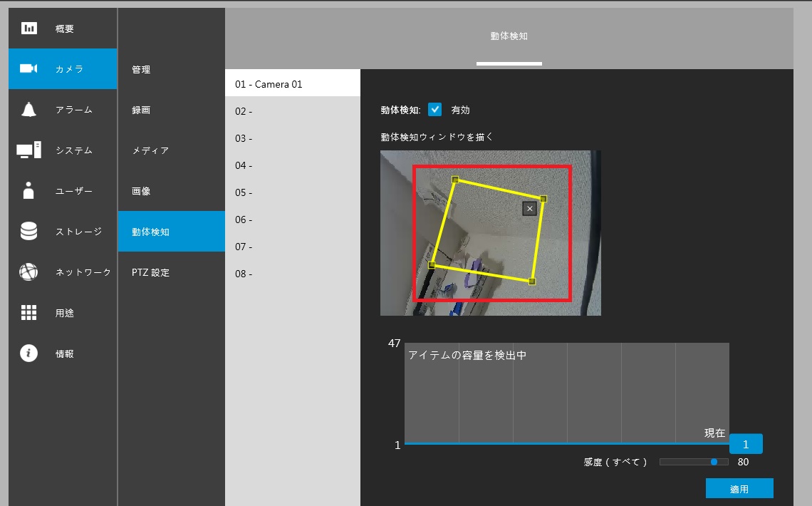Toggle the 動体検知 有効 checkbox

(x=434, y=109)
